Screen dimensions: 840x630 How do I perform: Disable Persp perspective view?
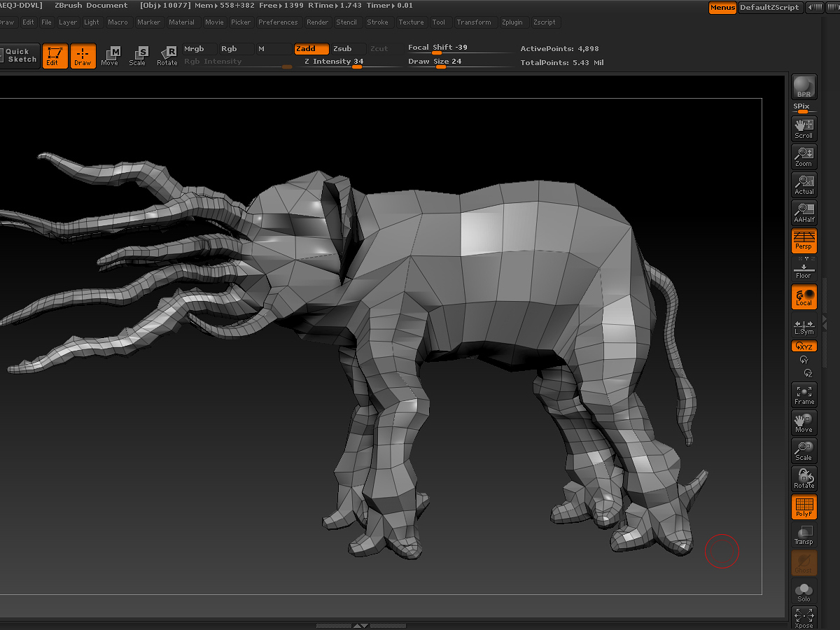click(804, 240)
